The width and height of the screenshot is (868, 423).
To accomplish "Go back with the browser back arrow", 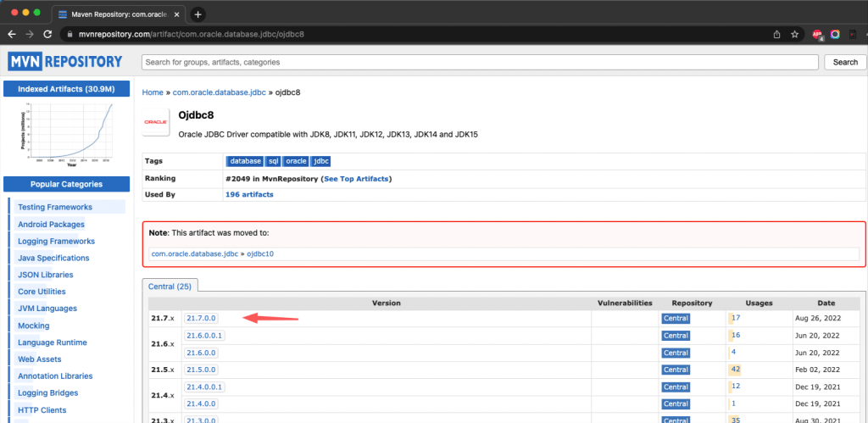I will point(12,34).
